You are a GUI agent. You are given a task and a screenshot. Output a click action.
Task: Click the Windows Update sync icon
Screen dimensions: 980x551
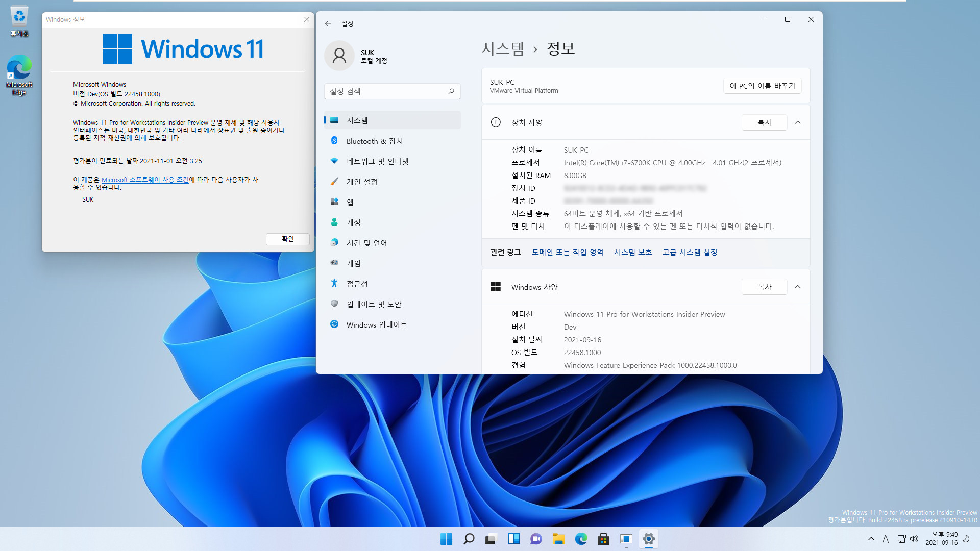coord(334,324)
